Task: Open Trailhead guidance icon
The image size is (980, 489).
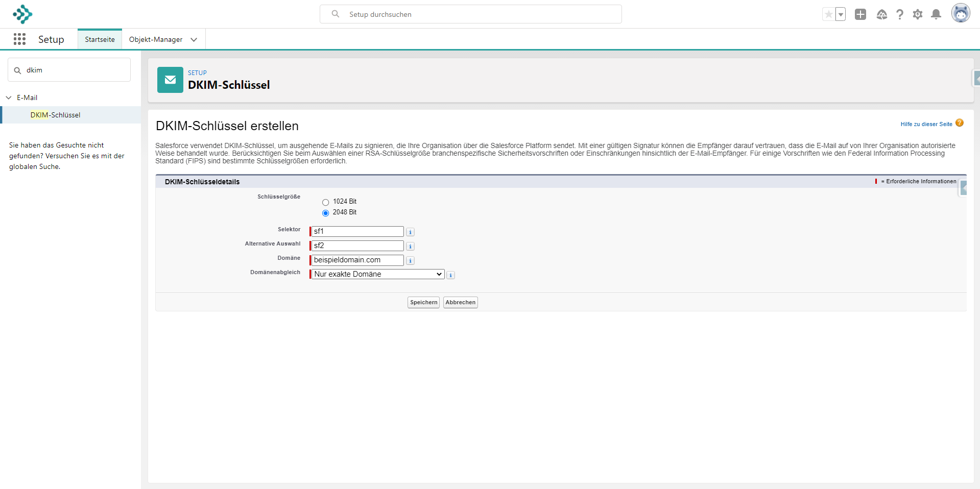Action: pos(881,14)
